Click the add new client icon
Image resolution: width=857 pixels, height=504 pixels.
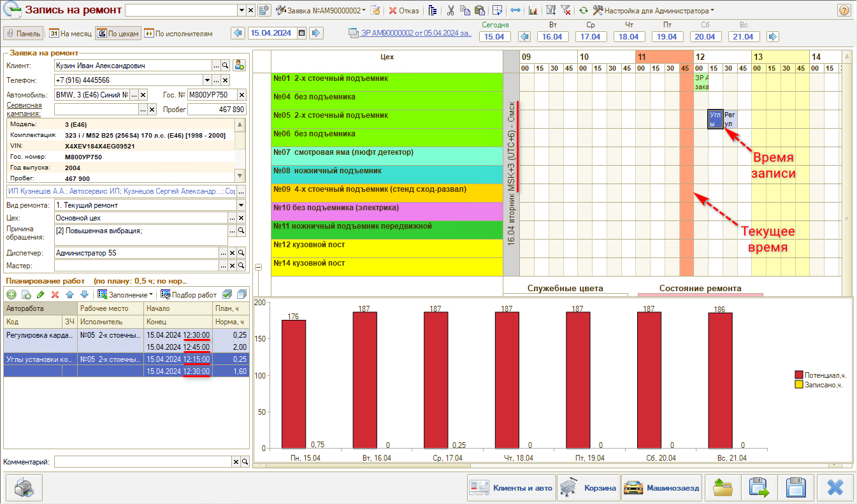[240, 65]
